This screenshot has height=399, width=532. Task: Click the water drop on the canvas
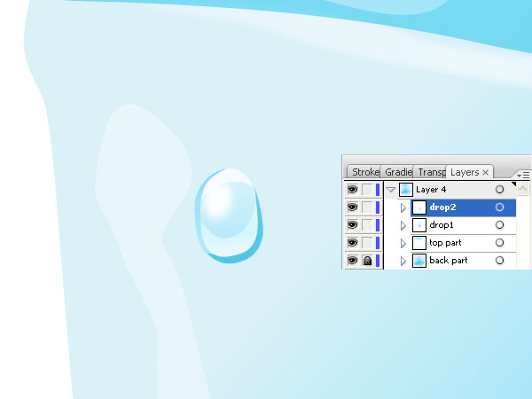[229, 215]
